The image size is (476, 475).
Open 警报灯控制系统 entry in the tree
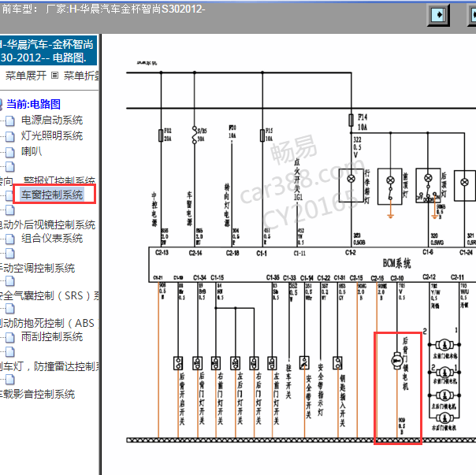60,180
